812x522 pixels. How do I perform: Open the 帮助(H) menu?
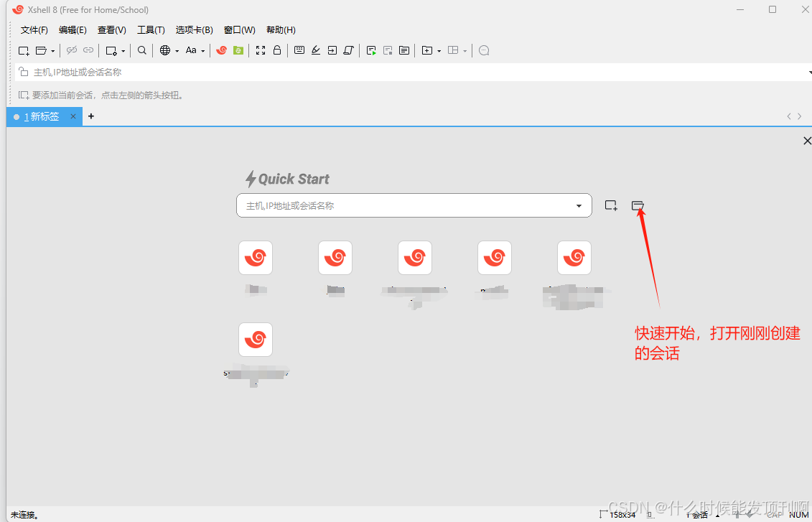point(281,30)
